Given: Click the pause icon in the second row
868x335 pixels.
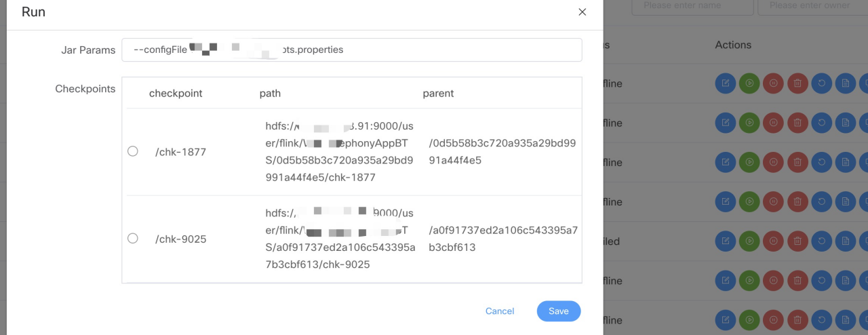Looking at the screenshot, I should click(773, 123).
